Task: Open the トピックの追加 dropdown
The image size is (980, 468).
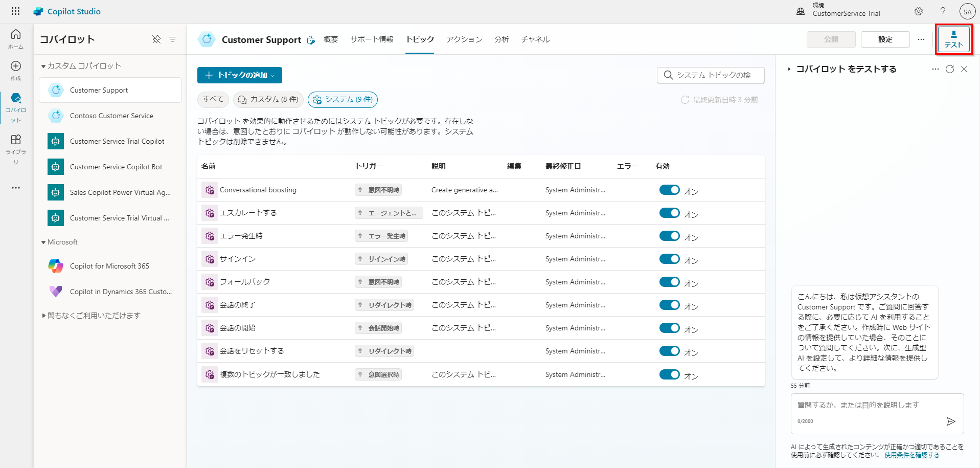Action: point(239,75)
